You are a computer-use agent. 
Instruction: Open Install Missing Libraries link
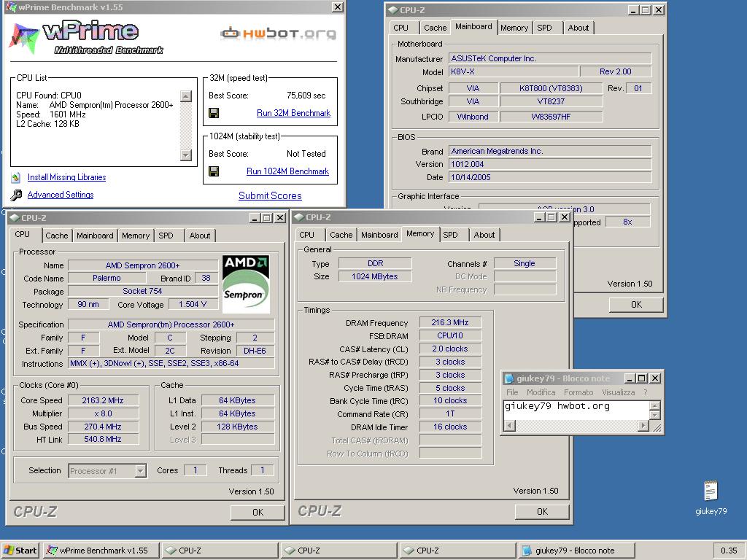[66, 177]
